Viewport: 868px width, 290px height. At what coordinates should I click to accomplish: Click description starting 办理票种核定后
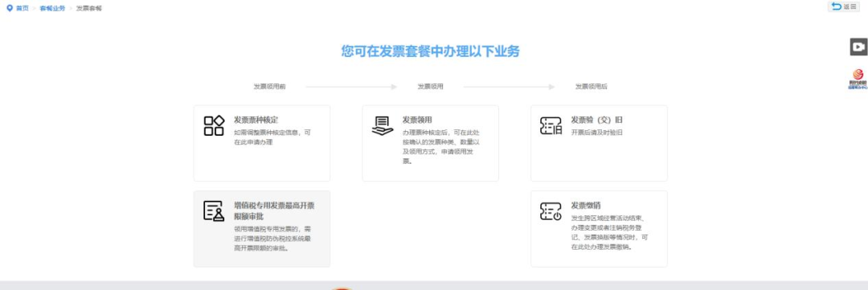(441, 147)
